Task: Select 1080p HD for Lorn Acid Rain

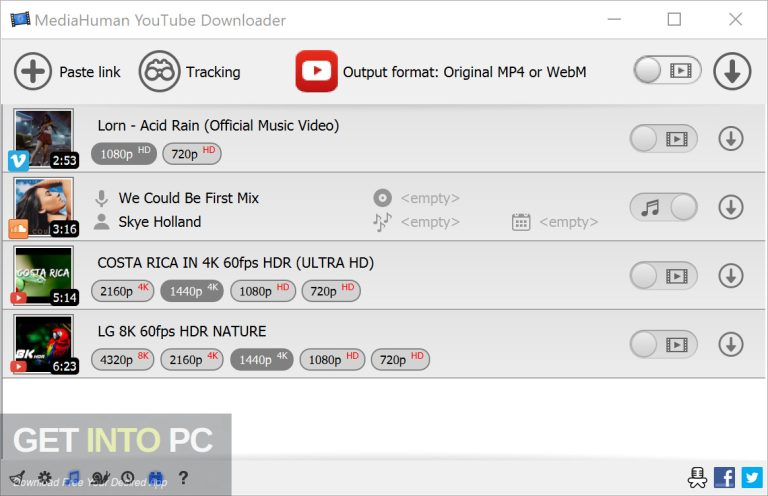Action: pos(124,154)
